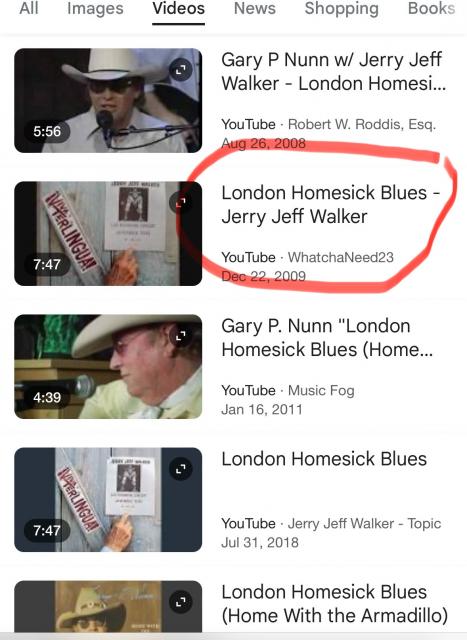
Task: Expand preview icon on Armadillo video thumbnail
Action: [181, 602]
